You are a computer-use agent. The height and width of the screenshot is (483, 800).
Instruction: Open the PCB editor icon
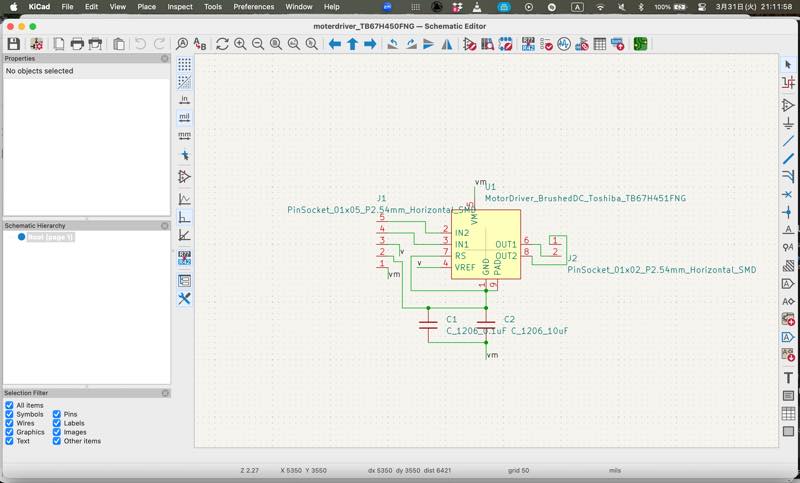(x=640, y=44)
